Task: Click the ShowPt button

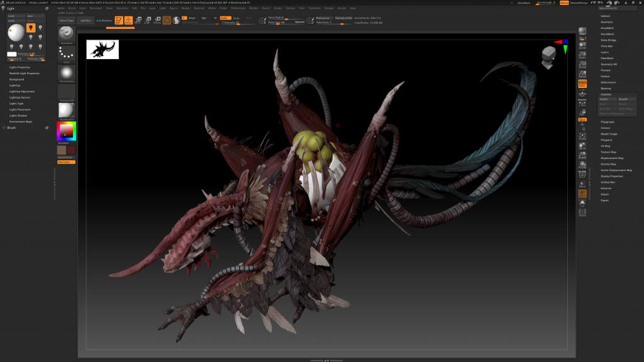Action: pos(627,99)
